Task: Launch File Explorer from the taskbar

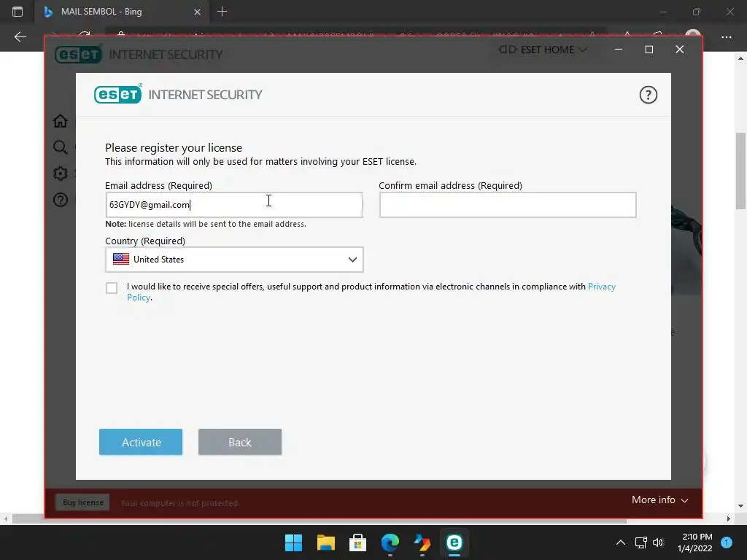Action: [x=326, y=542]
